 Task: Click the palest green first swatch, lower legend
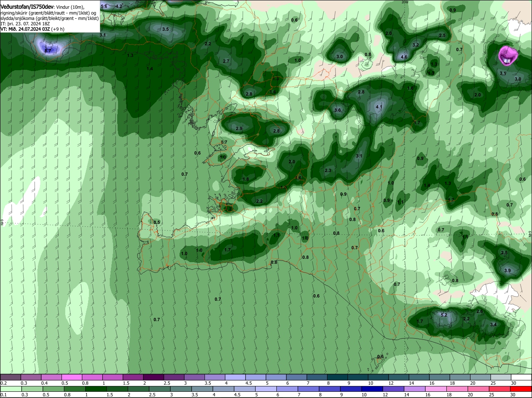(x=11, y=389)
